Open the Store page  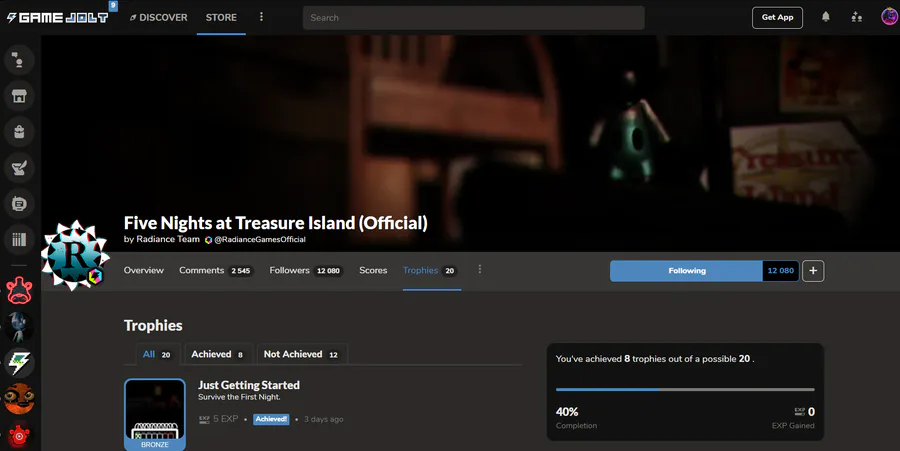pos(221,18)
